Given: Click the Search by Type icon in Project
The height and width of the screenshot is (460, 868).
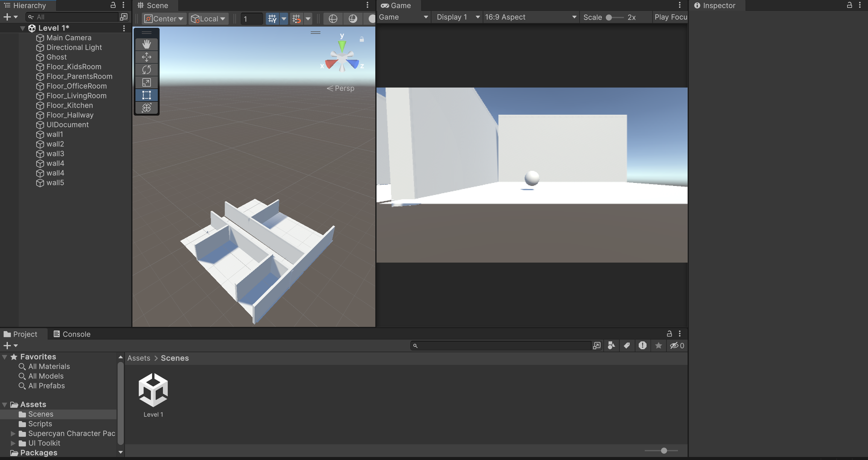Looking at the screenshot, I should (x=611, y=345).
